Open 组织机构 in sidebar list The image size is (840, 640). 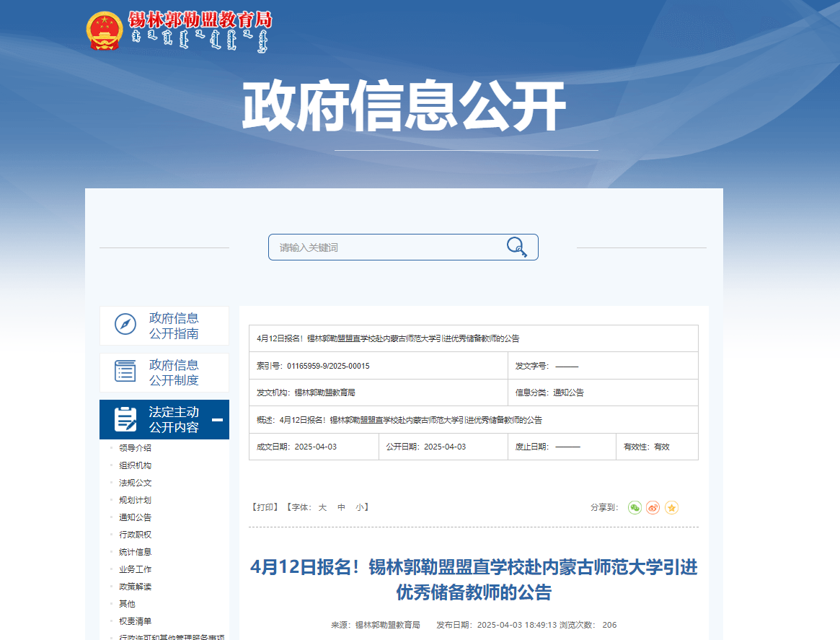click(135, 465)
